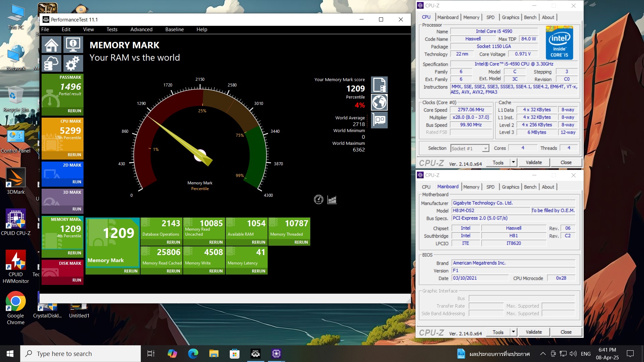Click Tools button in the top CPU-Z window
Viewport: 644px width, 362px height.
tap(498, 162)
